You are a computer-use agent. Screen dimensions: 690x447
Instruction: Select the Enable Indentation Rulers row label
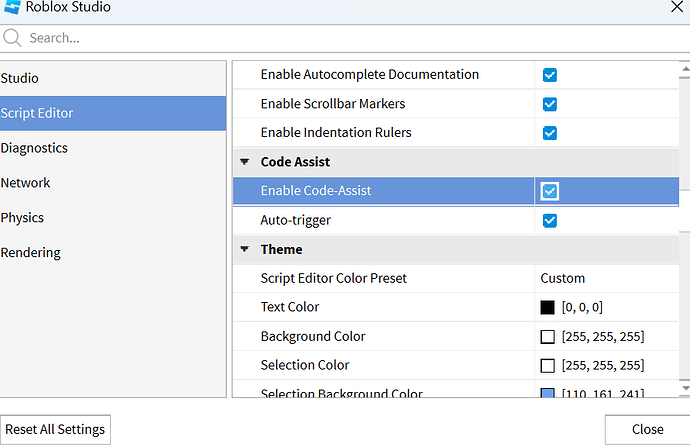pos(336,132)
